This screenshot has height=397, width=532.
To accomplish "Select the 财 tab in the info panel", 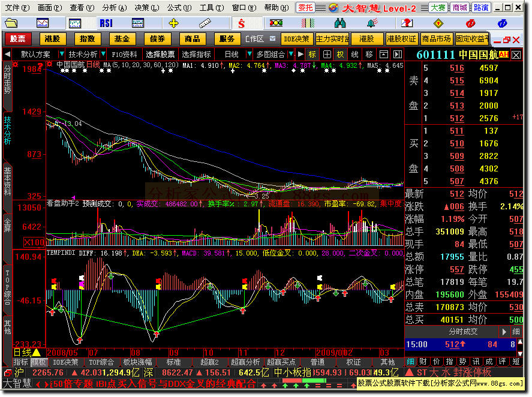I will [x=423, y=362].
